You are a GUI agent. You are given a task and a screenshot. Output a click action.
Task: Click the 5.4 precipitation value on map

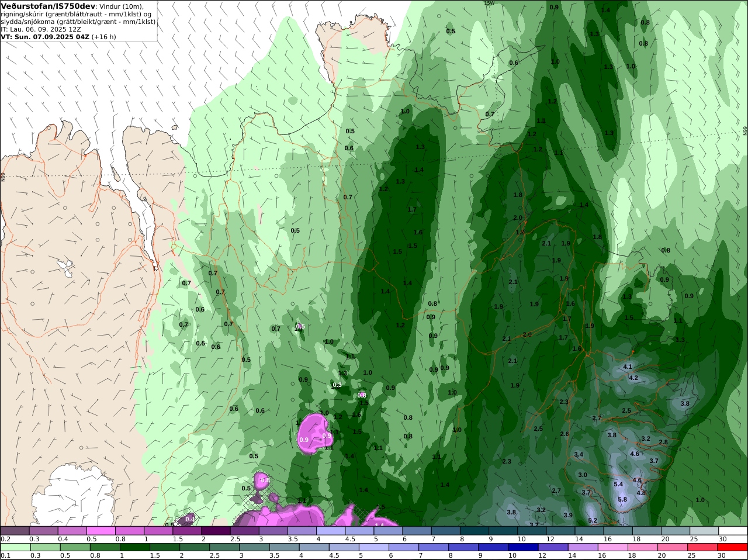[618, 484]
